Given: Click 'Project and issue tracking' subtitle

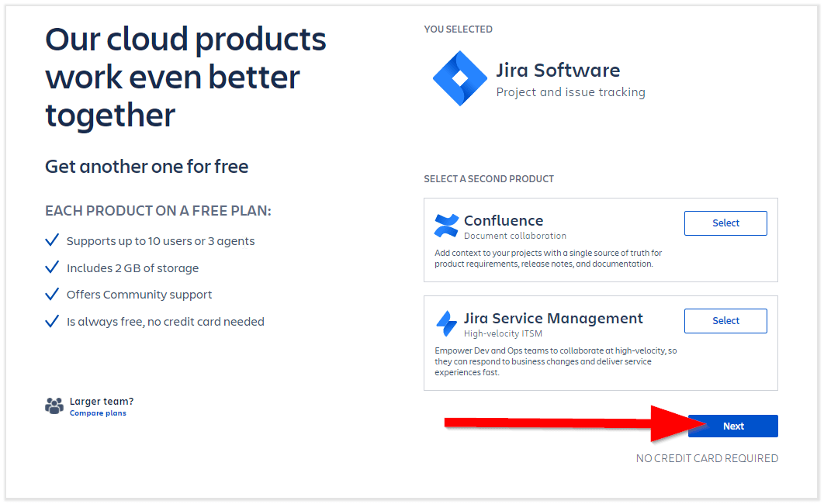Looking at the screenshot, I should (571, 92).
